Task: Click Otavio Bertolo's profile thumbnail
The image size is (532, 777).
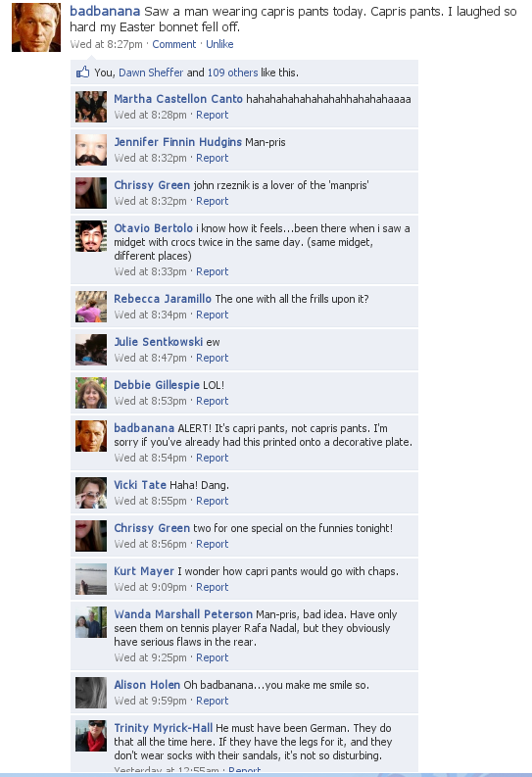Action: 91,236
